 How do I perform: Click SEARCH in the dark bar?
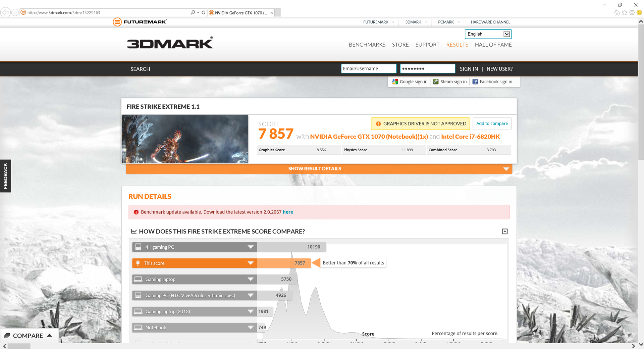(140, 69)
